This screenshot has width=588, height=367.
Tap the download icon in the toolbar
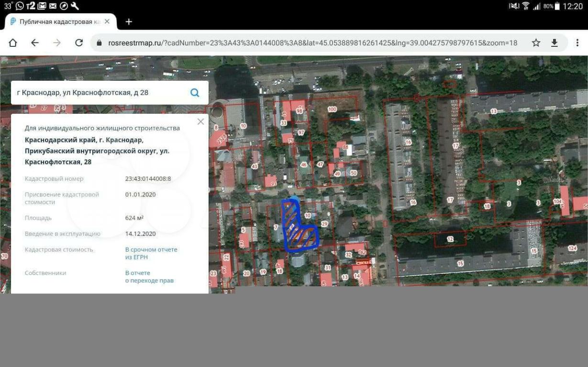555,43
